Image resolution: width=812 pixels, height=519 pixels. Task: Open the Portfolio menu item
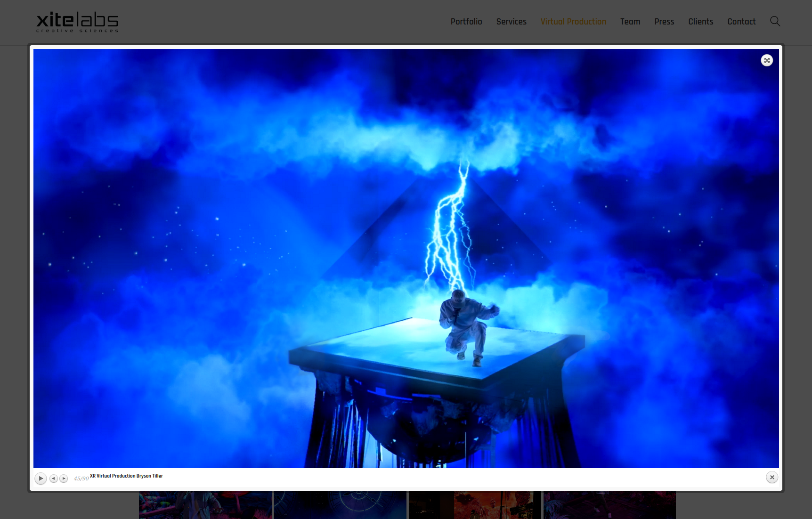pyautogui.click(x=466, y=22)
